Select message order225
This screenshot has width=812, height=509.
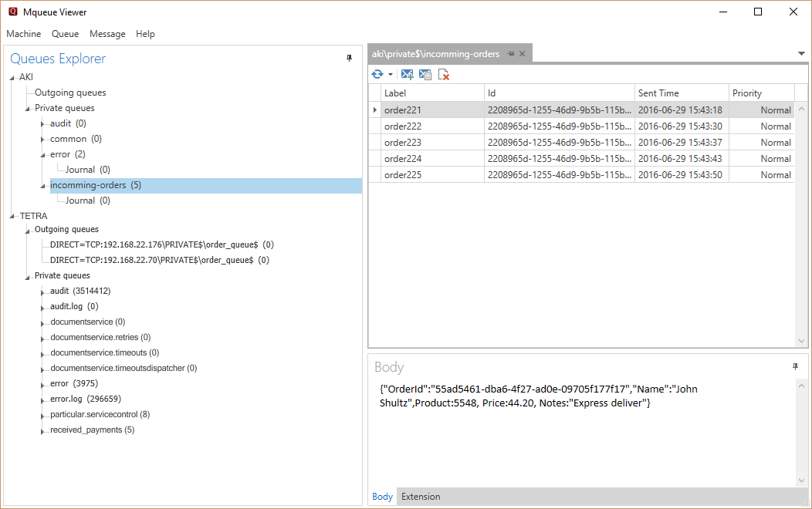(581, 175)
